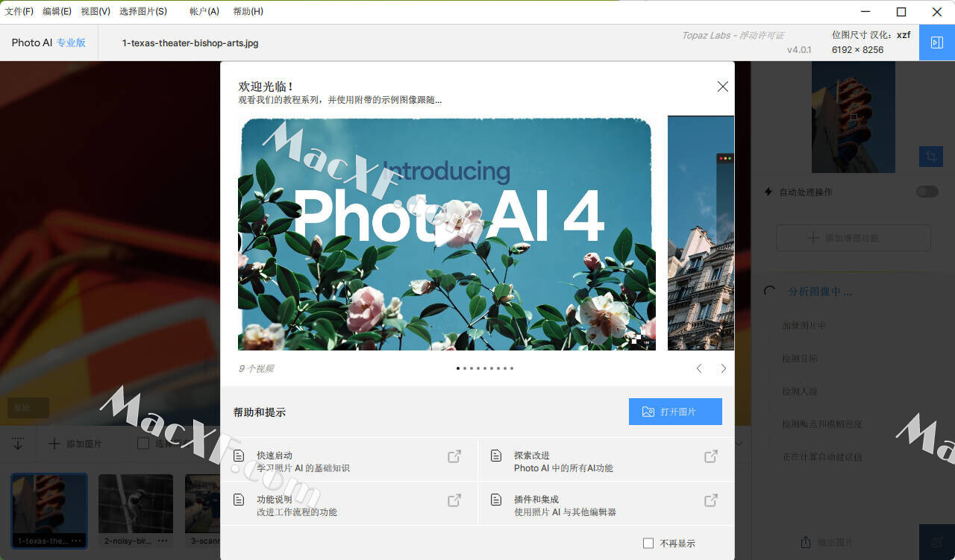Click the 加载图片中 step text
This screenshot has width=955, height=560.
coord(804,326)
